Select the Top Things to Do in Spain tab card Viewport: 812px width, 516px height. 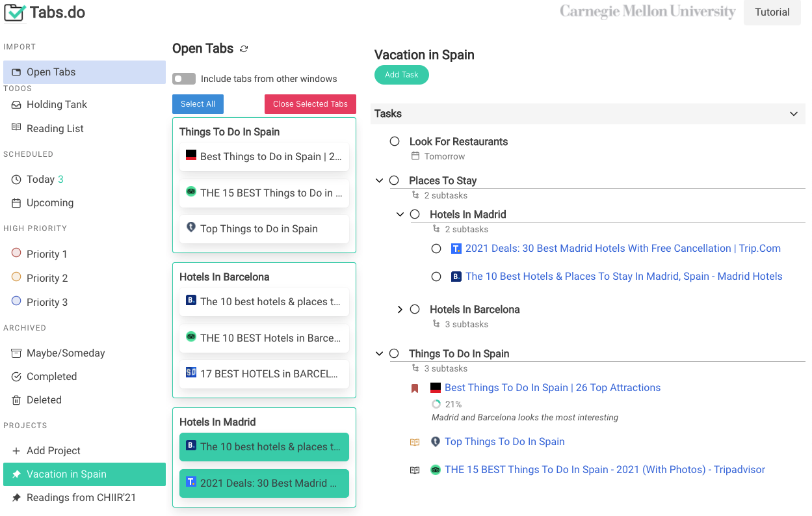[x=264, y=229]
